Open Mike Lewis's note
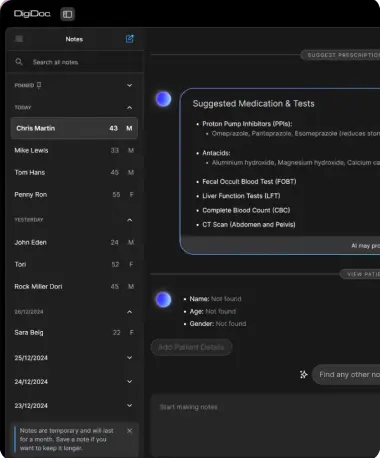The width and height of the screenshot is (380, 458). click(74, 151)
